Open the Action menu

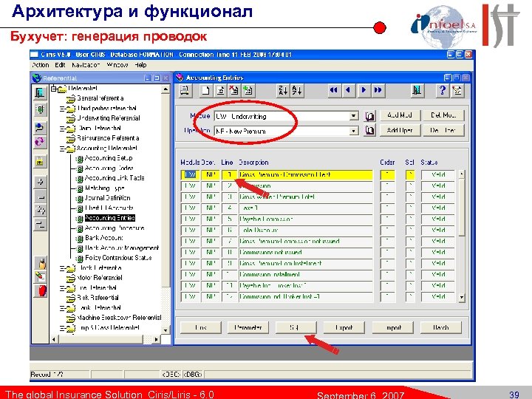coord(41,65)
